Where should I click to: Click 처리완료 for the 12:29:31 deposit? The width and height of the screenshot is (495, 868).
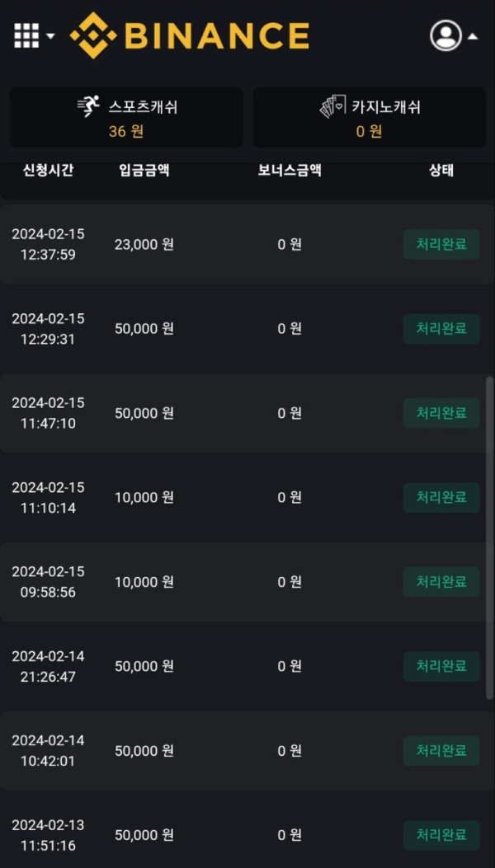[x=441, y=329]
